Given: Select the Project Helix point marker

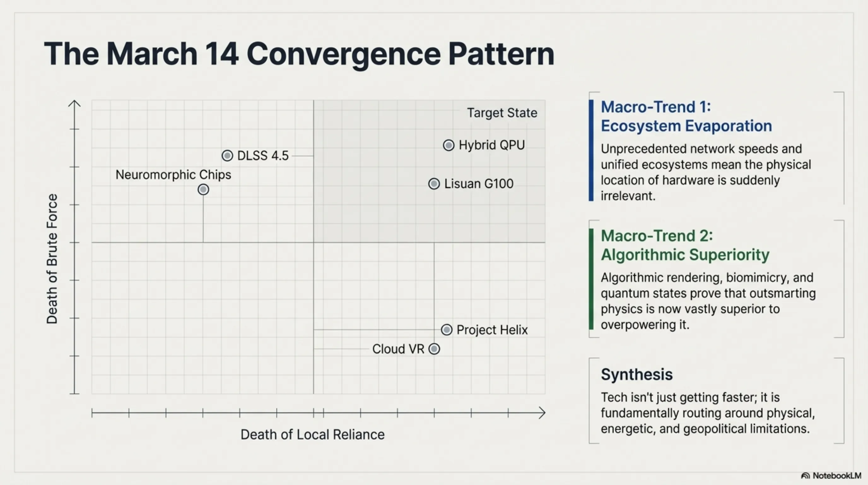Looking at the screenshot, I should 447,330.
